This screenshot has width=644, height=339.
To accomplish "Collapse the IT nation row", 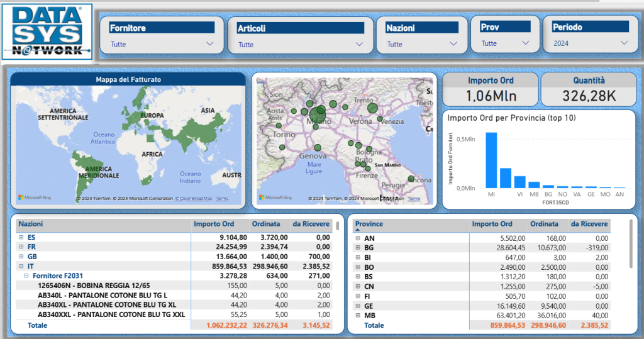I will pyautogui.click(x=21, y=266).
